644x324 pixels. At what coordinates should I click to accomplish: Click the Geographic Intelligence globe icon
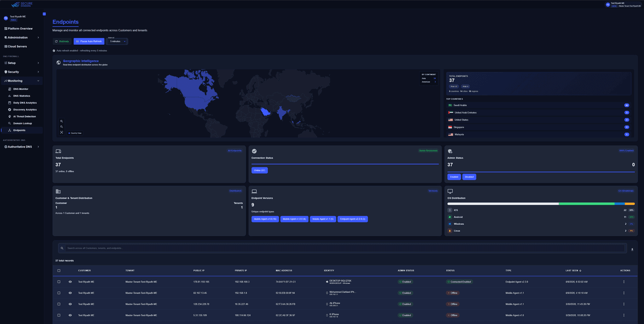point(58,63)
